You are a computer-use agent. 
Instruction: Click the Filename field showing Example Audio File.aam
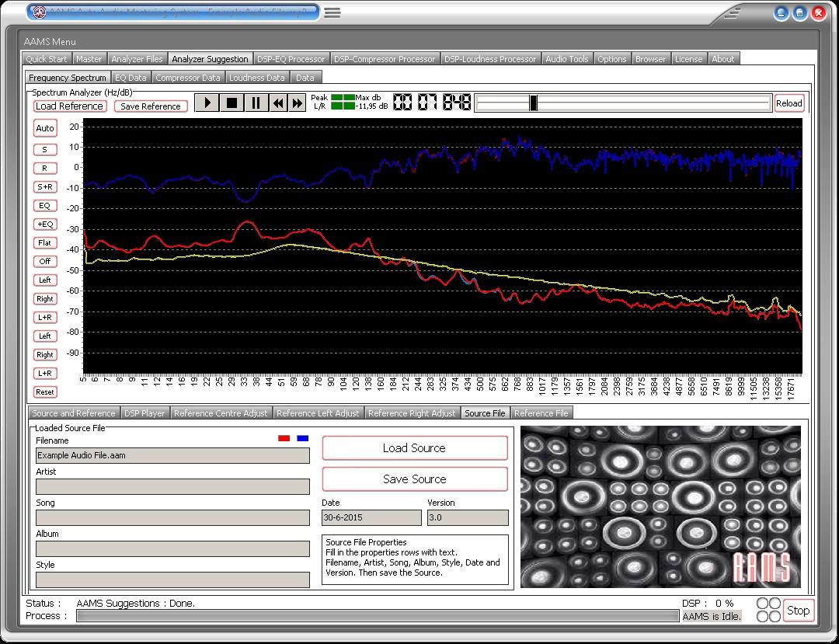[172, 455]
